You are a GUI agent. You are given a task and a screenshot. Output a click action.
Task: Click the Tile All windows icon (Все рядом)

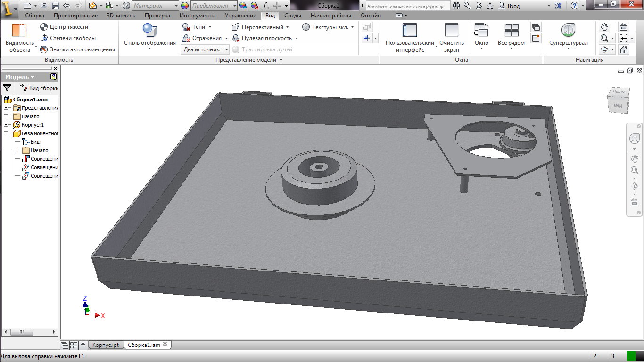(x=511, y=31)
